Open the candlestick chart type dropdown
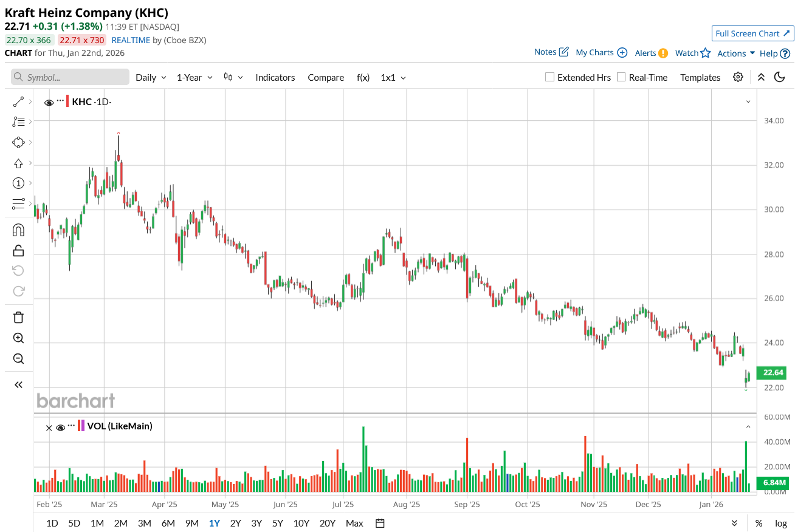This screenshot has height=532, width=795. (233, 77)
